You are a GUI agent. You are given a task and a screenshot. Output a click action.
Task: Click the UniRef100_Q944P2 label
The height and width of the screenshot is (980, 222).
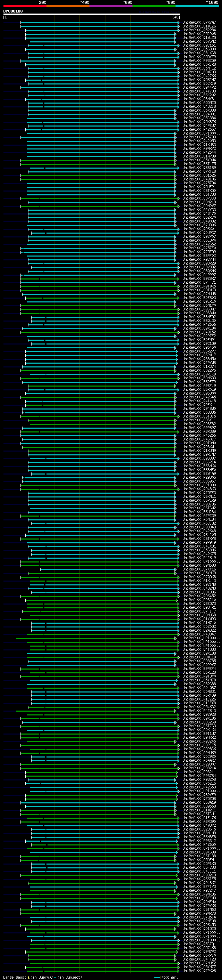tap(199, 88)
